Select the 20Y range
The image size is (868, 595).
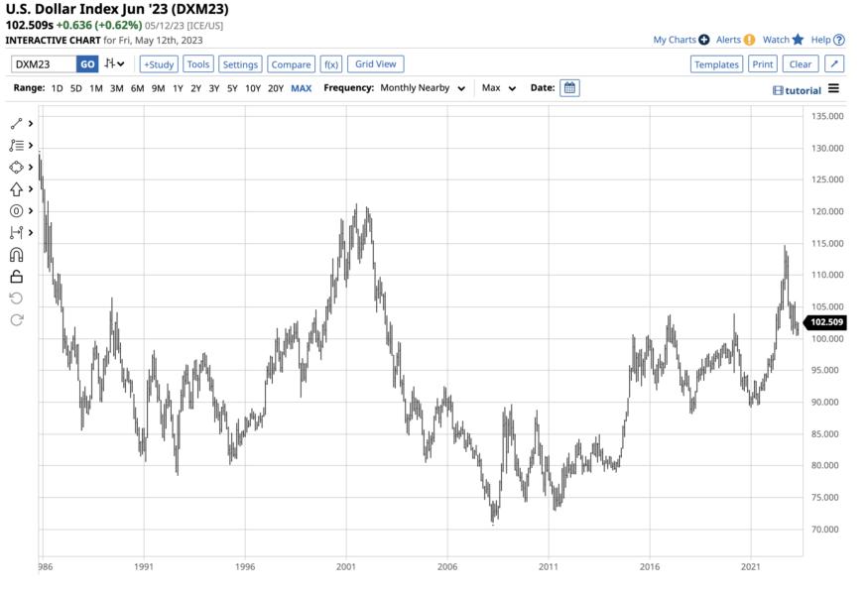[276, 88]
